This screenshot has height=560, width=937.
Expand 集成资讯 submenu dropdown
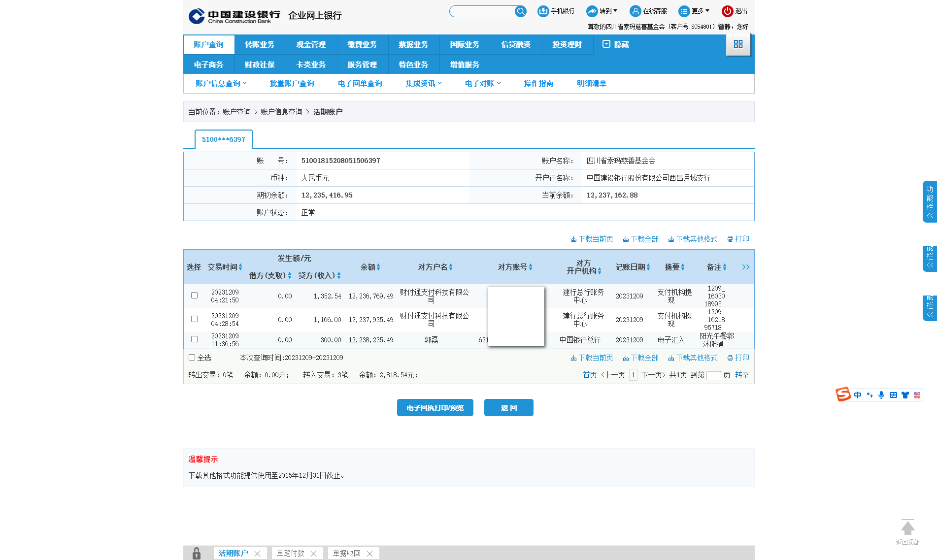440,83
